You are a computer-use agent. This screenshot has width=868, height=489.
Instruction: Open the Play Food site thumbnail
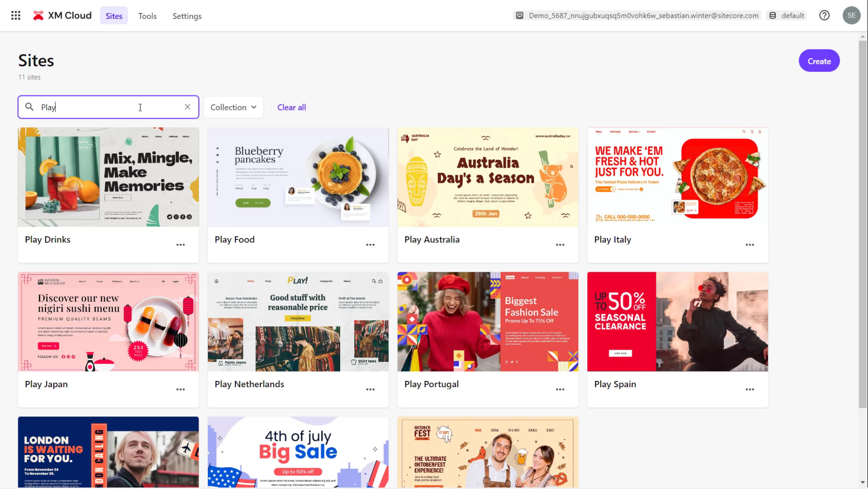[x=298, y=177]
